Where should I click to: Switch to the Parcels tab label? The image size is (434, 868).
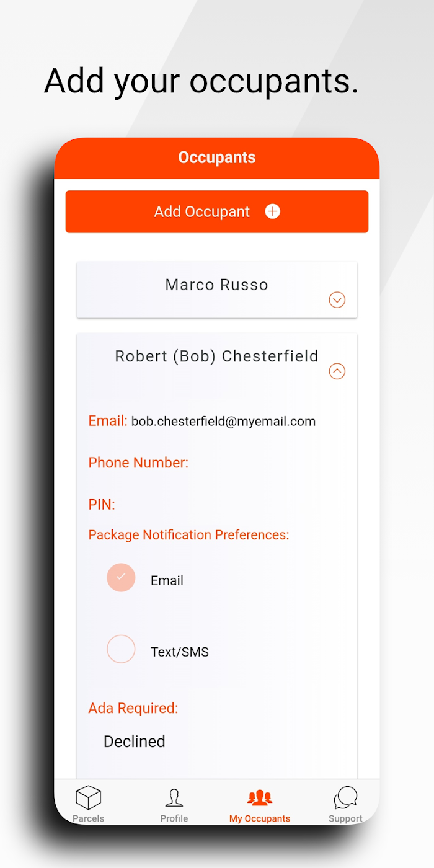[x=88, y=818]
